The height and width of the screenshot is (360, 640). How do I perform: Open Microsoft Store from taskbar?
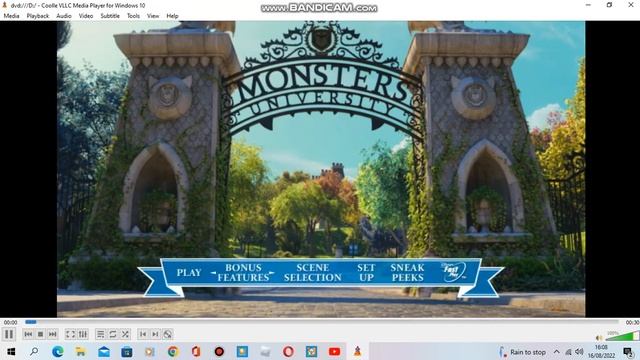click(x=127, y=351)
